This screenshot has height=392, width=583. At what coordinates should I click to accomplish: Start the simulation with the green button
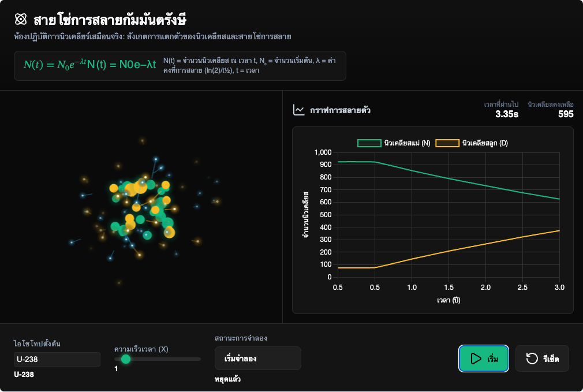click(483, 359)
